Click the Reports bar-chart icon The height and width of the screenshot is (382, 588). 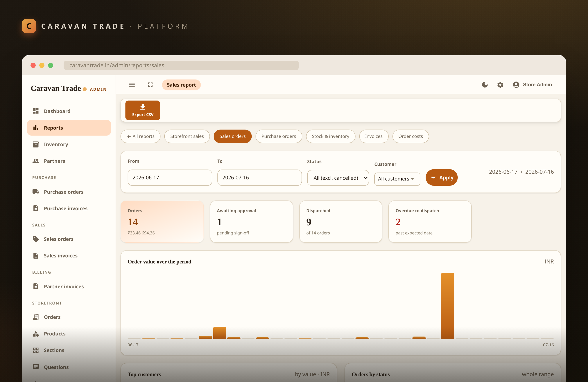point(36,128)
